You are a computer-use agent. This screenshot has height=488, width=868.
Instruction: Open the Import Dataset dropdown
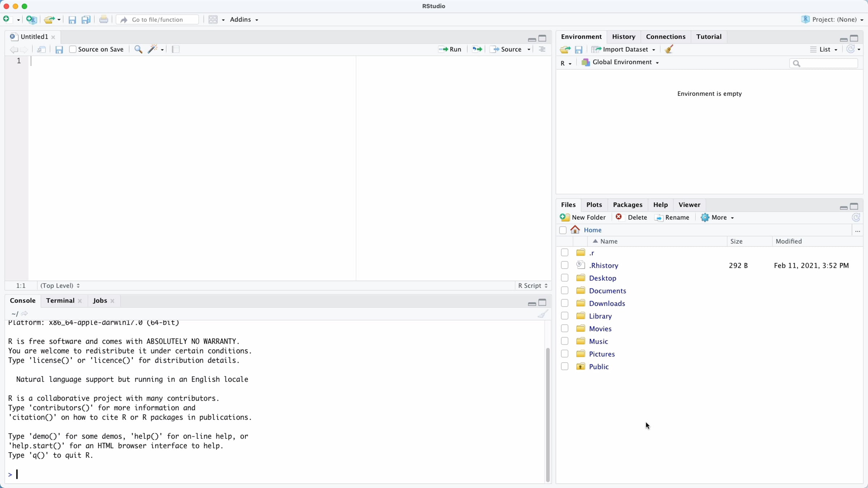point(624,49)
